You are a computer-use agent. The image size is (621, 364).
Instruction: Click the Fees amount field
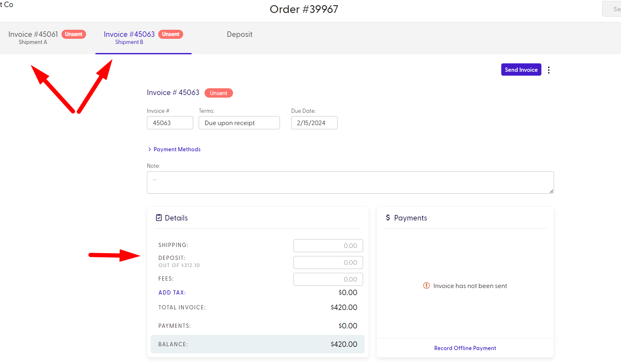[x=328, y=279]
